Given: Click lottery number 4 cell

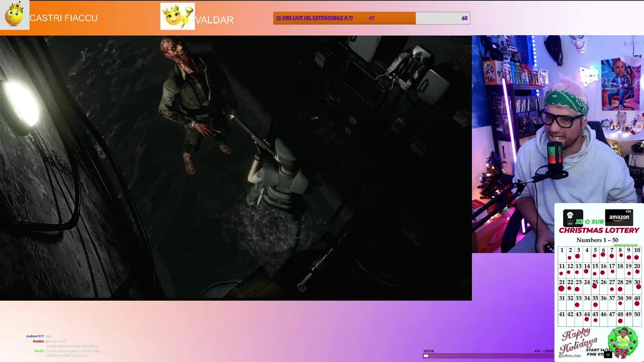Looking at the screenshot, I should [x=587, y=254].
